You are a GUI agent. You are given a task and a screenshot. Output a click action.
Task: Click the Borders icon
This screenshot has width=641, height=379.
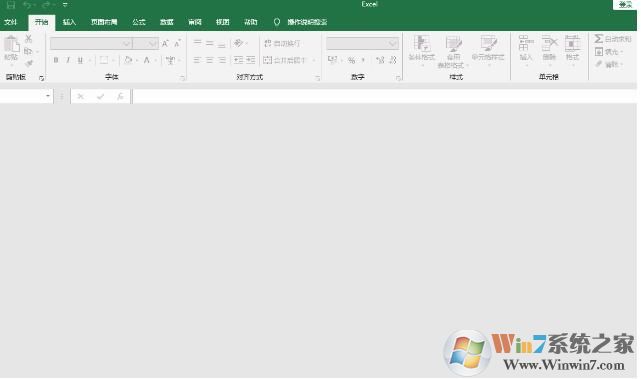(104, 61)
